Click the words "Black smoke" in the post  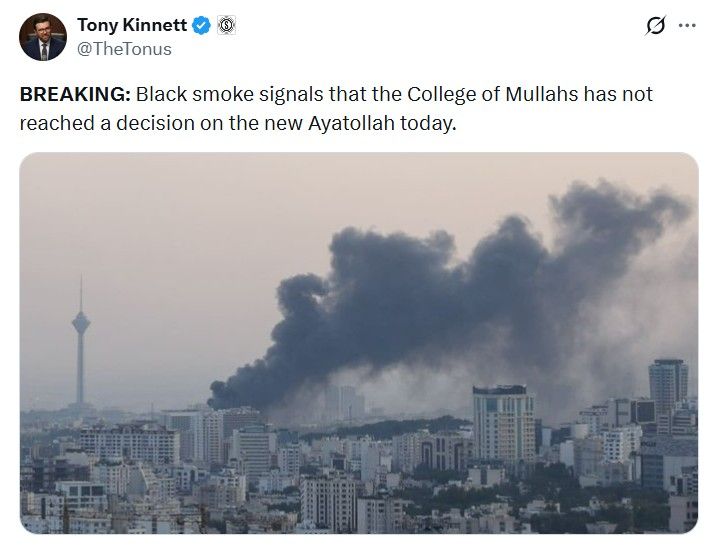click(187, 96)
